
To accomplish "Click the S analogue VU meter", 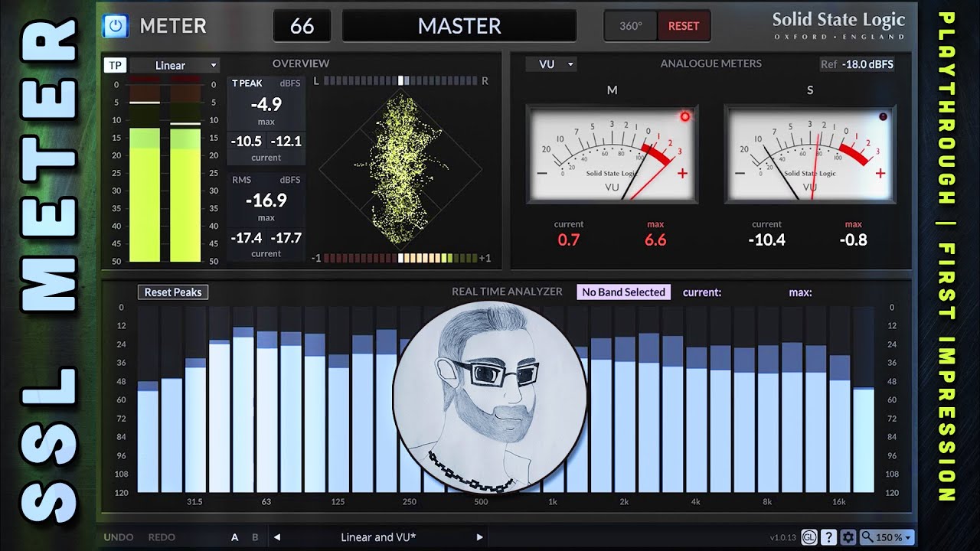I will point(809,155).
